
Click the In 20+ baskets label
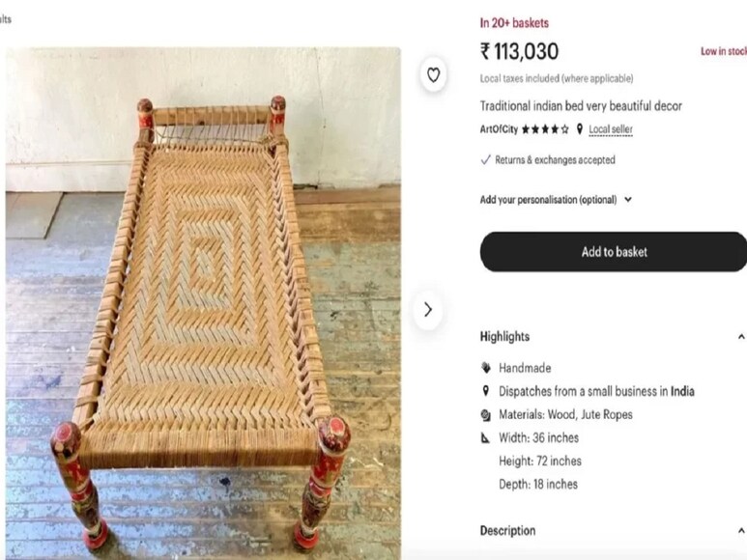pos(514,23)
